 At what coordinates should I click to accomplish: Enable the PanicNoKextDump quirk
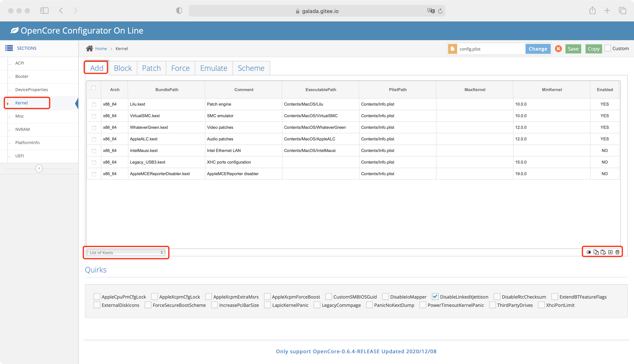point(369,305)
